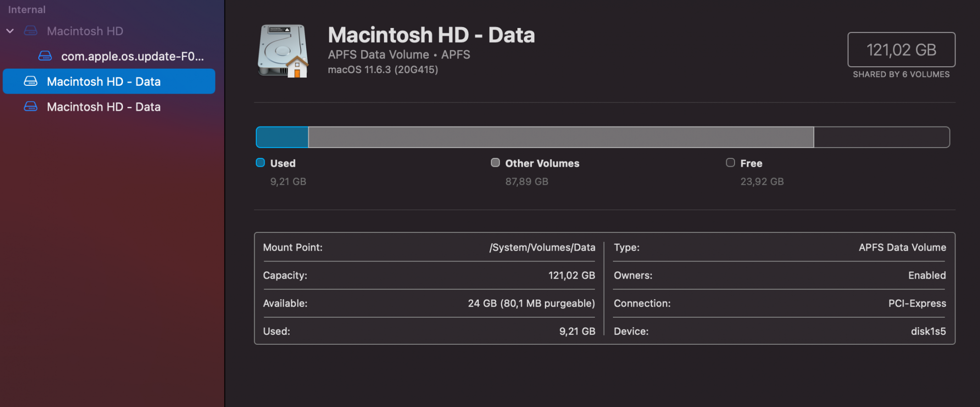Viewport: 980px width, 407px height.
Task: Select the Macintosh HD container label
Action: (x=85, y=31)
